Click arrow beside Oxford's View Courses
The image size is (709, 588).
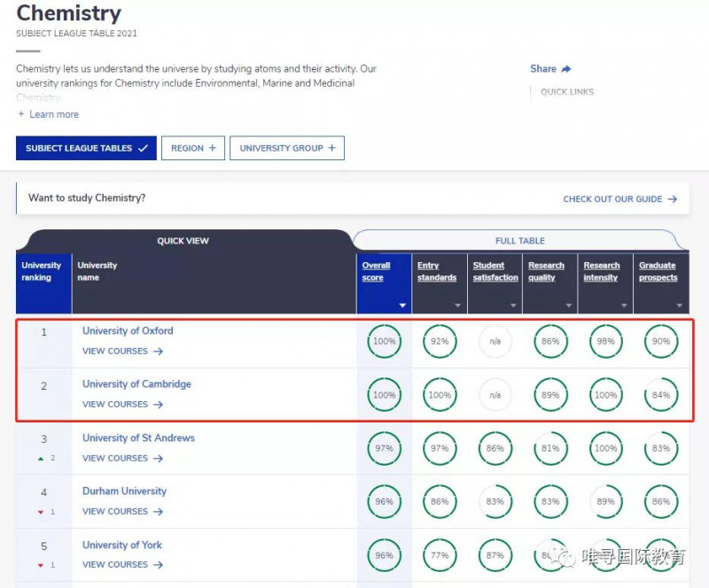coord(158,352)
